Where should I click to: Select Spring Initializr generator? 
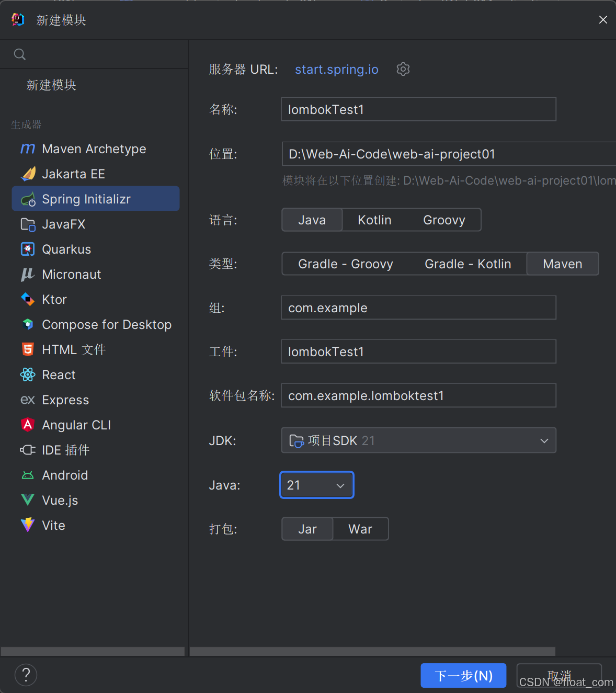coord(96,199)
